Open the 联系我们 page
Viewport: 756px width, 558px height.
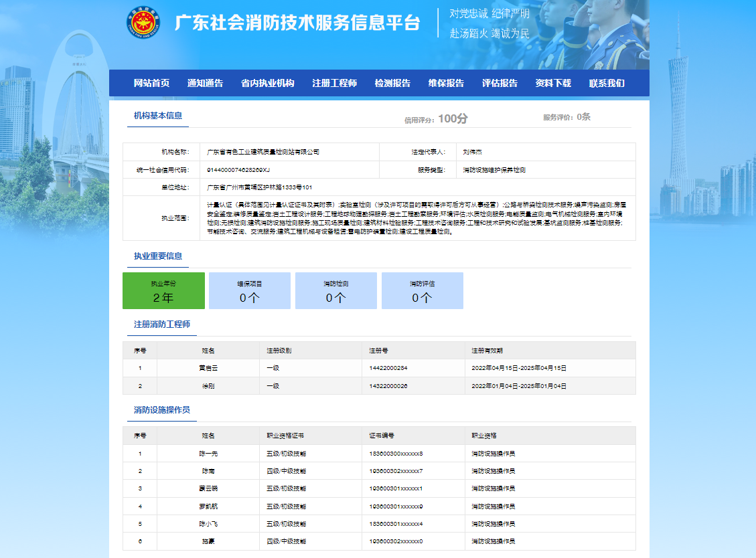click(607, 83)
